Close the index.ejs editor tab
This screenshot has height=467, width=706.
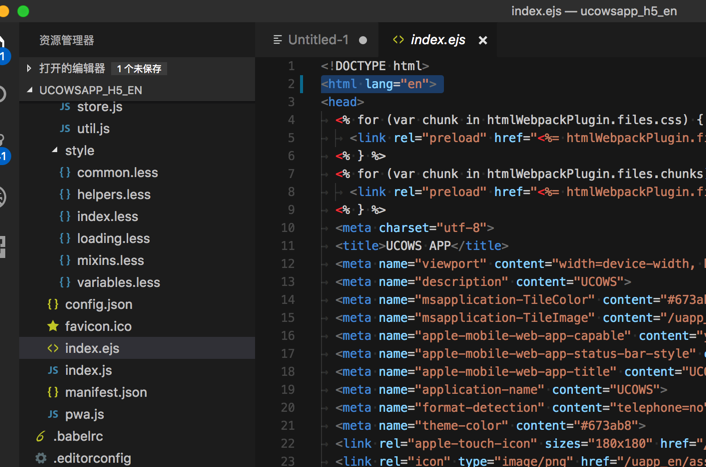point(483,40)
